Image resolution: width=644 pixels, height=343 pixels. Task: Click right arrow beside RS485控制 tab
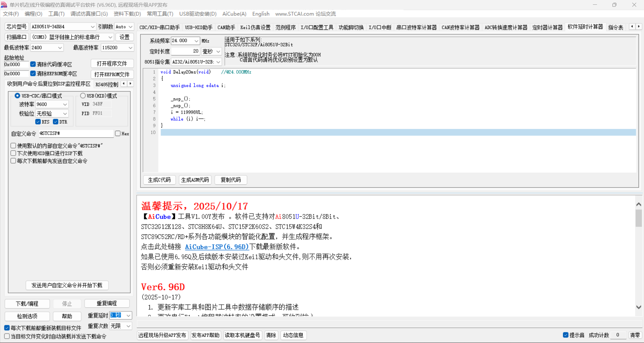pyautogui.click(x=130, y=84)
